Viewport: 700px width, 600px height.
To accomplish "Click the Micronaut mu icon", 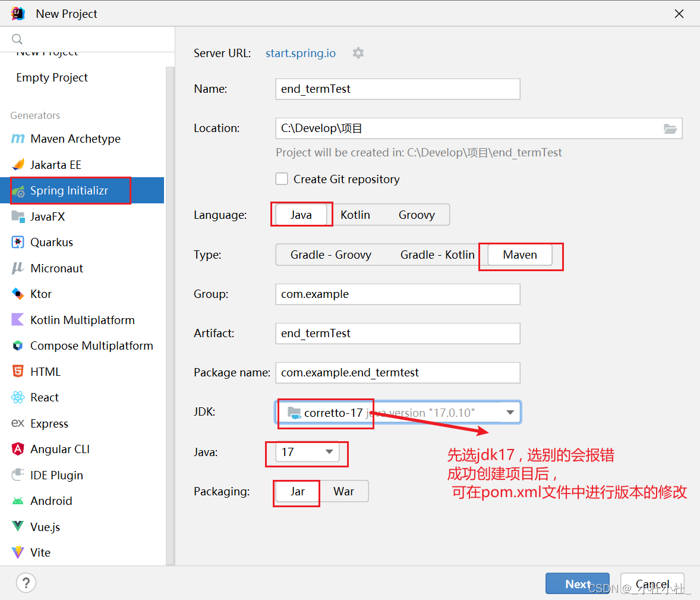I will pyautogui.click(x=18, y=268).
